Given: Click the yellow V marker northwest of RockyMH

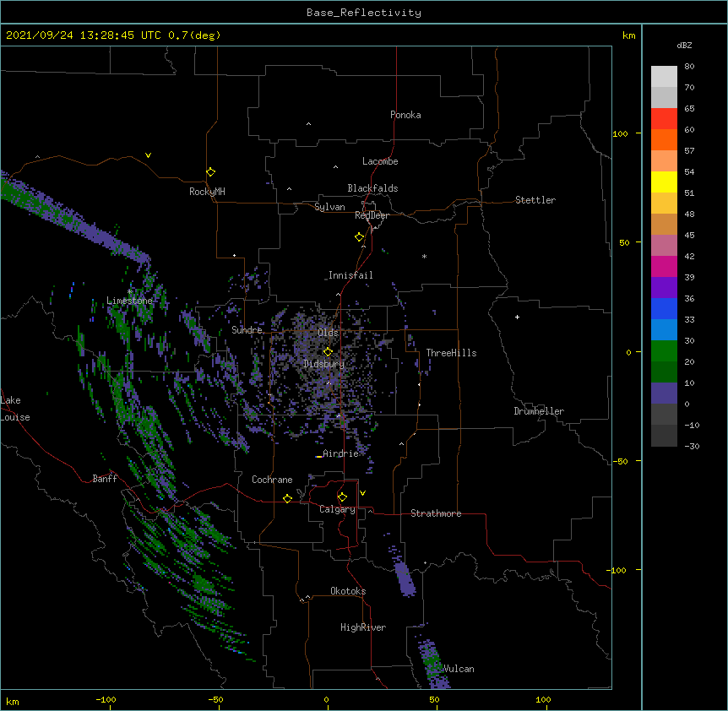Looking at the screenshot, I should coord(148,155).
